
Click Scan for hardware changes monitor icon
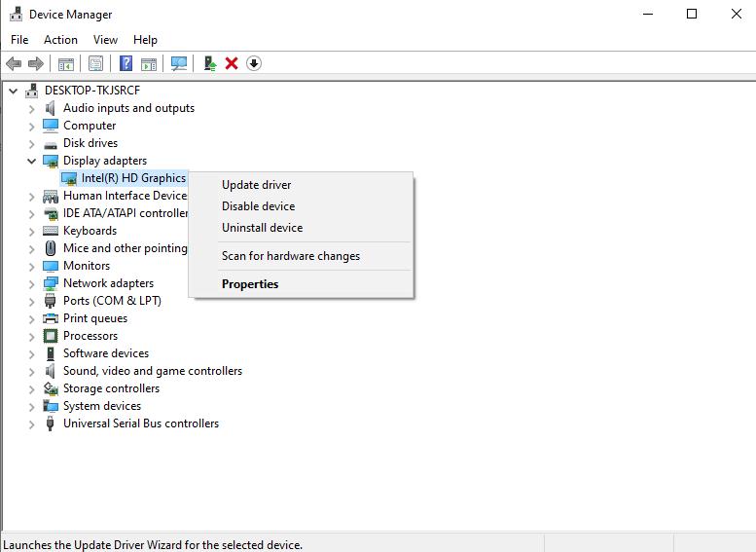pyautogui.click(x=179, y=63)
